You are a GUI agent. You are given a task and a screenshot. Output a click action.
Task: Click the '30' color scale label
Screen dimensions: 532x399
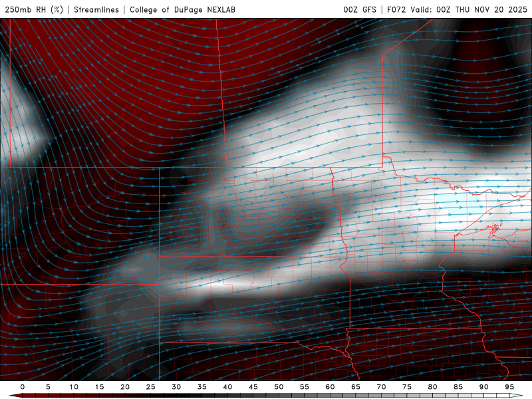[176, 387]
